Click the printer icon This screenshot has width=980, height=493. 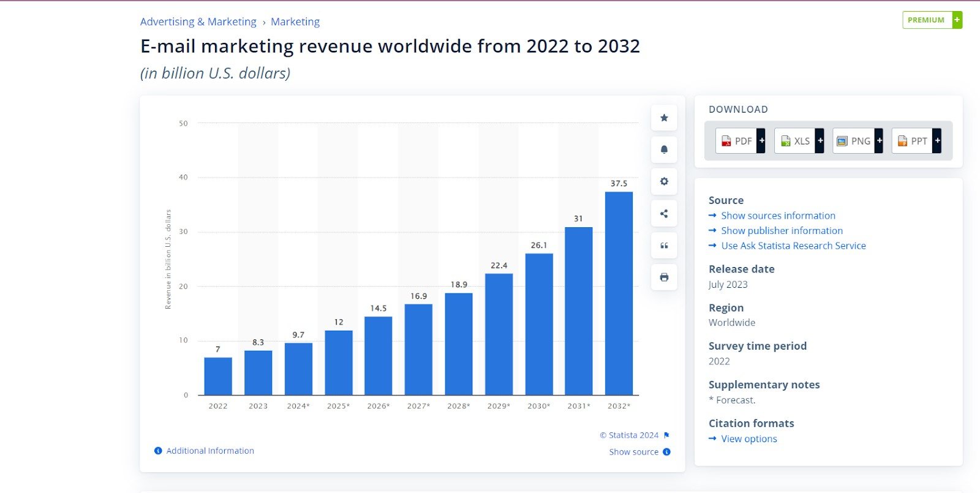click(664, 277)
